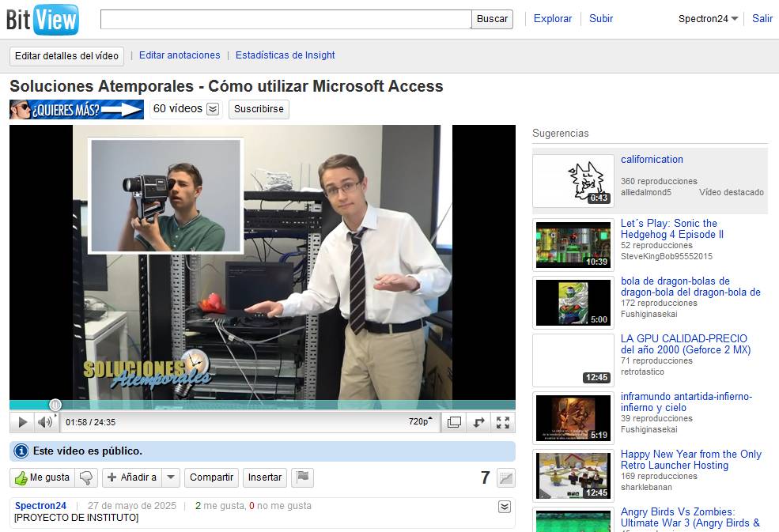Click the [PROYECTO DE INSTITUTO] description text

[x=77, y=518]
